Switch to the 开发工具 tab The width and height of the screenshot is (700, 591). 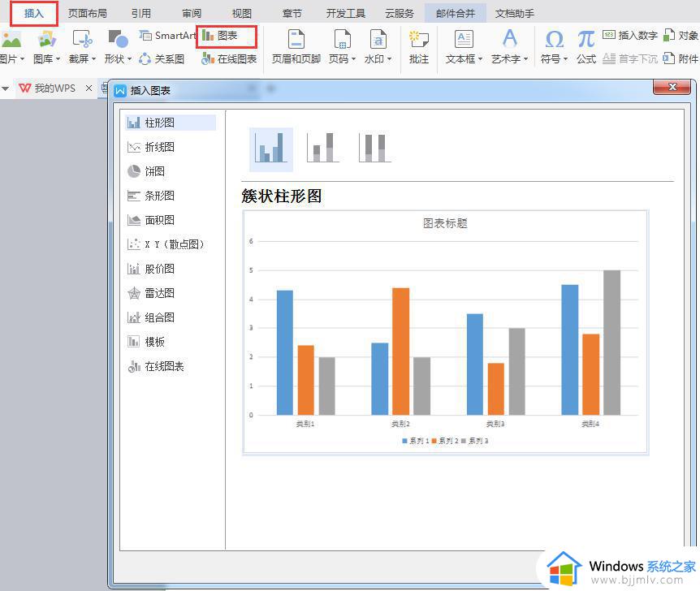[x=346, y=13]
